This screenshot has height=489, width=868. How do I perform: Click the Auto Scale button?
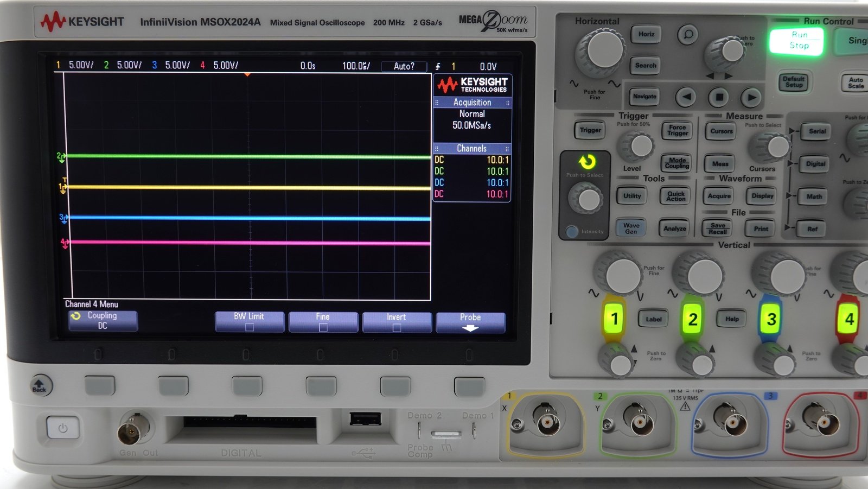[856, 82]
